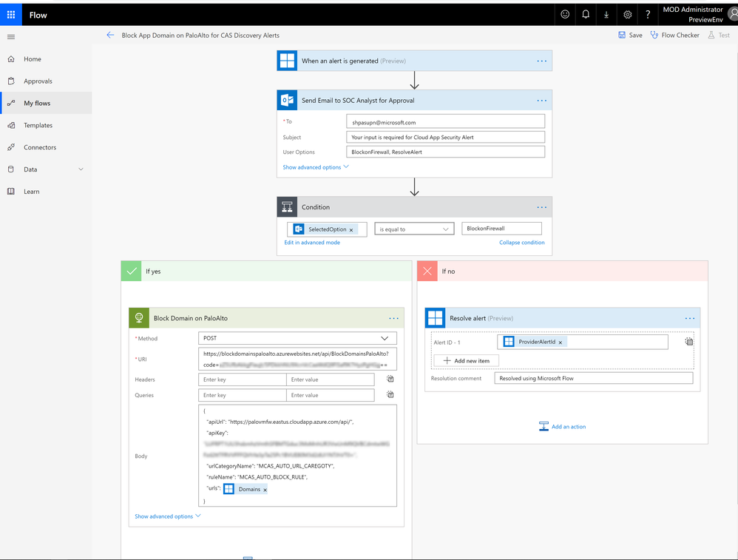Remove the SelectedOption token

tap(351, 230)
